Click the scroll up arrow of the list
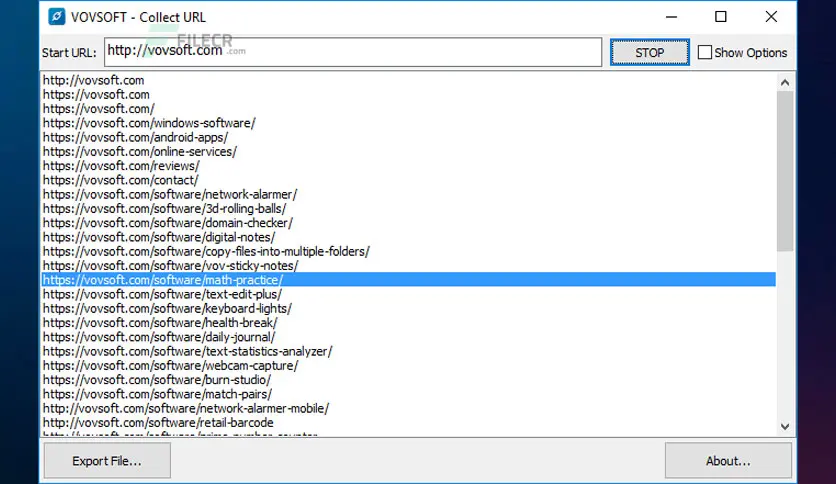Viewport: 836px width, 484px height. tap(786, 81)
